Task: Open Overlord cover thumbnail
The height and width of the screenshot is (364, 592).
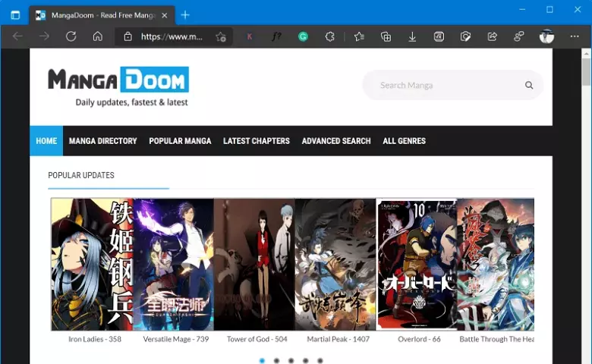Action: 417,265
